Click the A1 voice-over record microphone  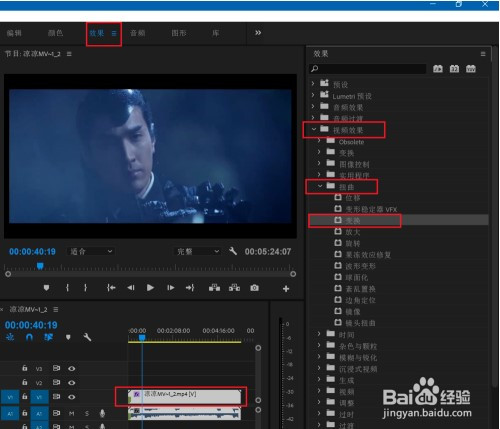(x=102, y=413)
